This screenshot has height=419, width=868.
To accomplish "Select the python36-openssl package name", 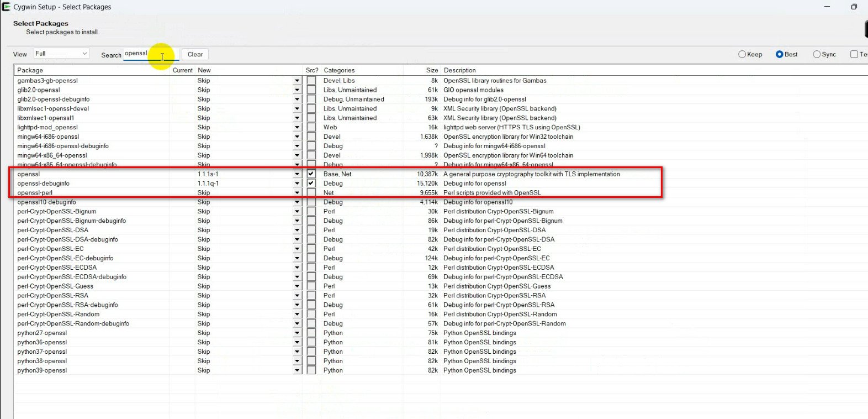I will coord(42,342).
